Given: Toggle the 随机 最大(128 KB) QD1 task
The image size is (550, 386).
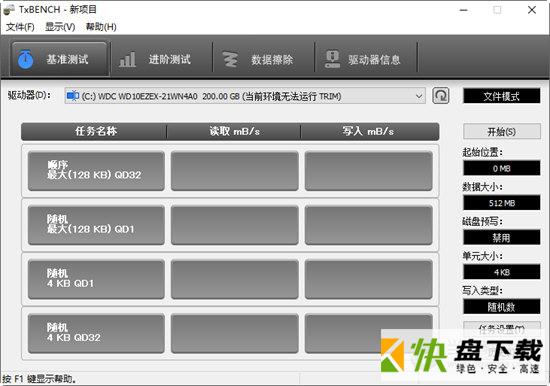Looking at the screenshot, I should point(96,225).
